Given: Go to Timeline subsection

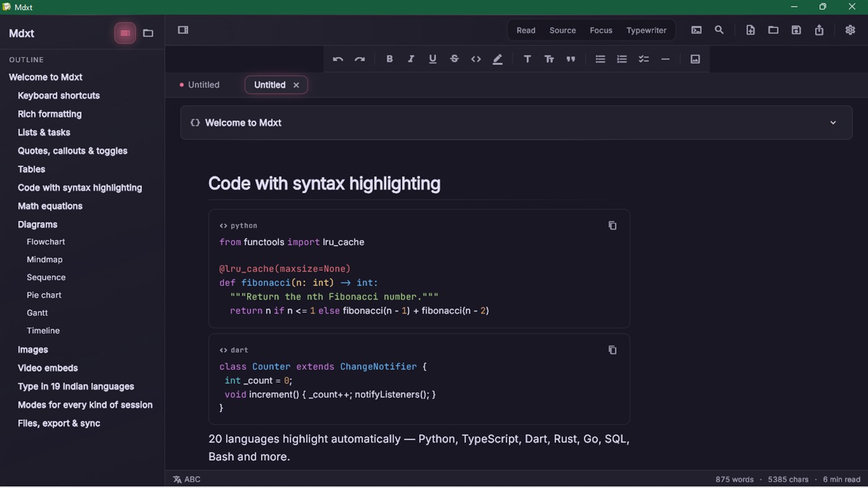Looking at the screenshot, I should pos(43,331).
